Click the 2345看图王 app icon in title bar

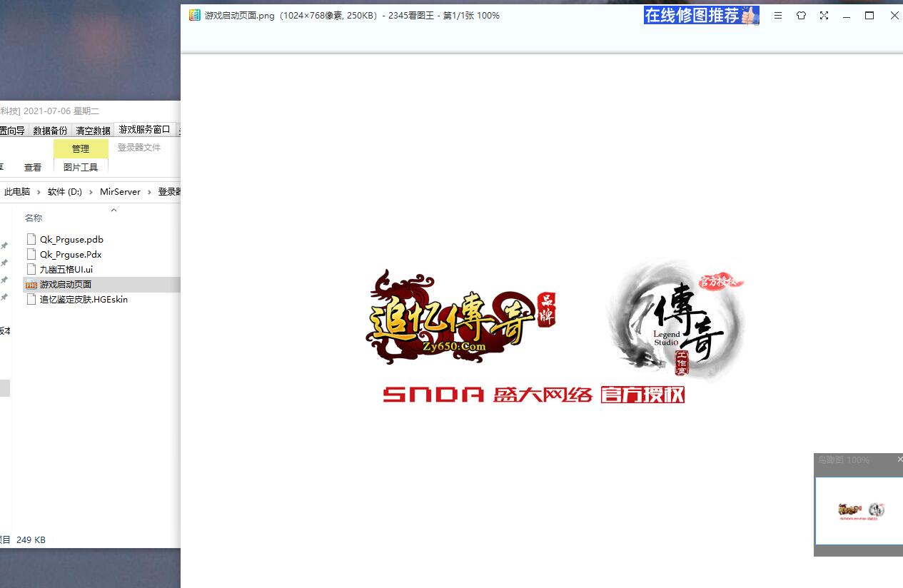click(x=194, y=15)
